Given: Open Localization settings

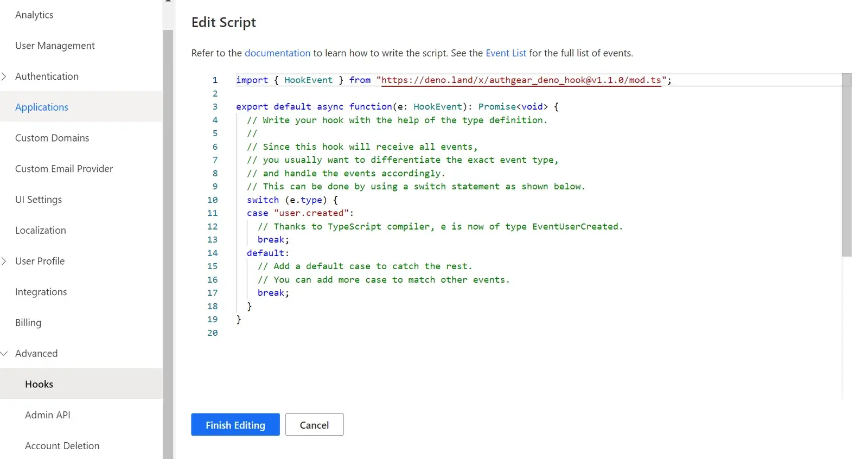Looking at the screenshot, I should 41,230.
